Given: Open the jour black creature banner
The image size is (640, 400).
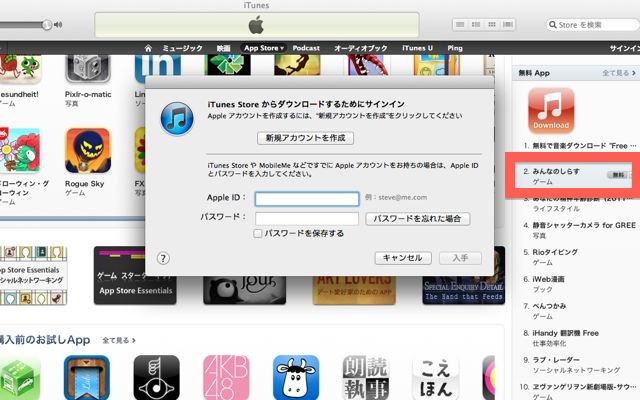Looking at the screenshot, I should (244, 290).
